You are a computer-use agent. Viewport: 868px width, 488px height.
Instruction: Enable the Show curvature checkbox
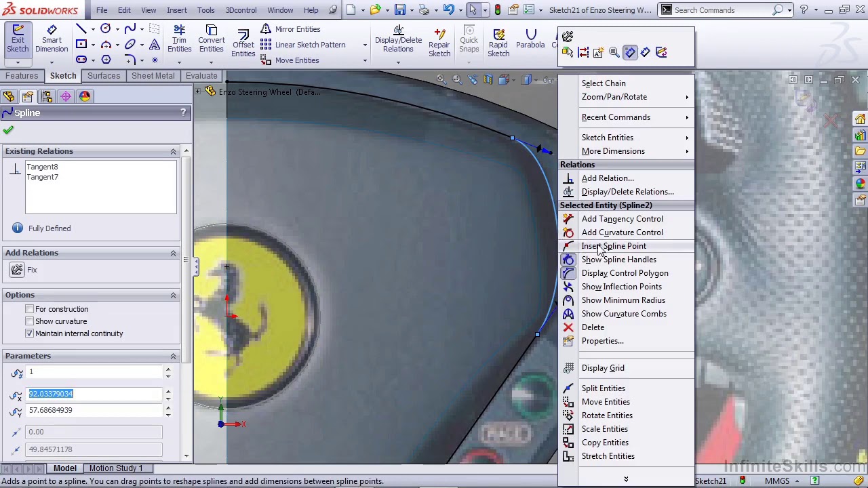point(29,321)
